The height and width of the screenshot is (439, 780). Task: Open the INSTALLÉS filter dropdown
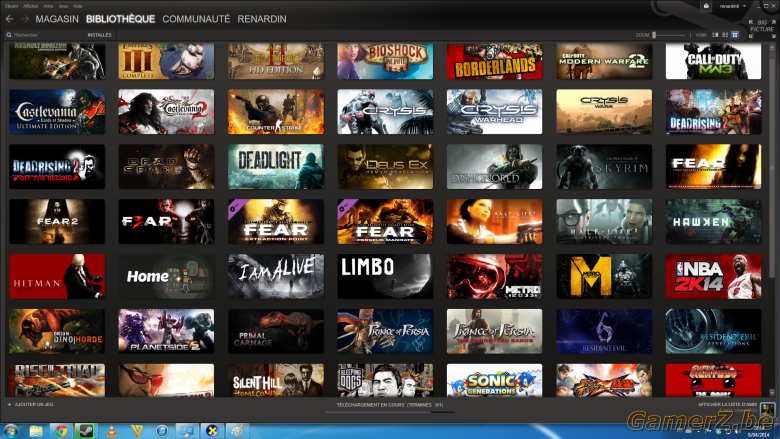point(99,35)
